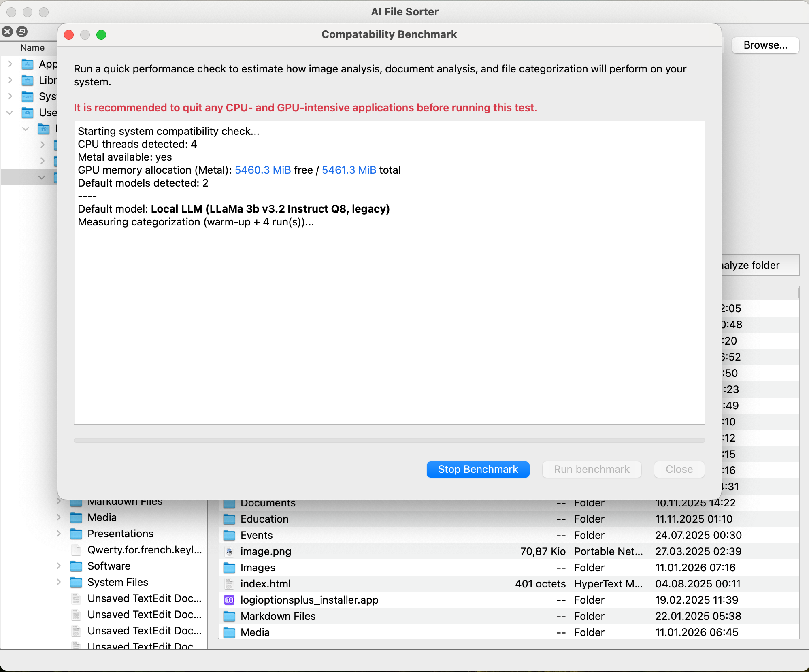Close the file explorer dock panel
The width and height of the screenshot is (809, 672).
(x=7, y=32)
